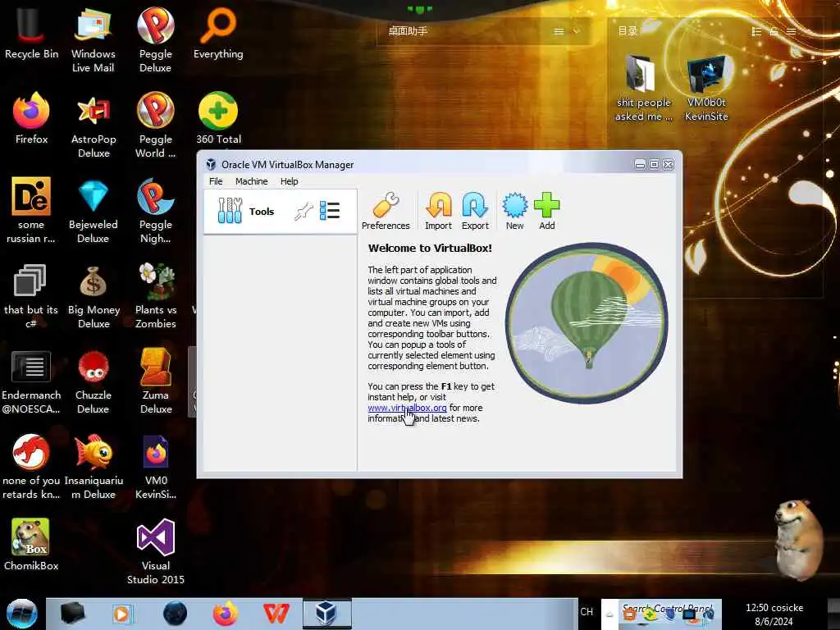Select the Chuzzle Deluxe icon
This screenshot has height=630, width=840.
pos(94,381)
